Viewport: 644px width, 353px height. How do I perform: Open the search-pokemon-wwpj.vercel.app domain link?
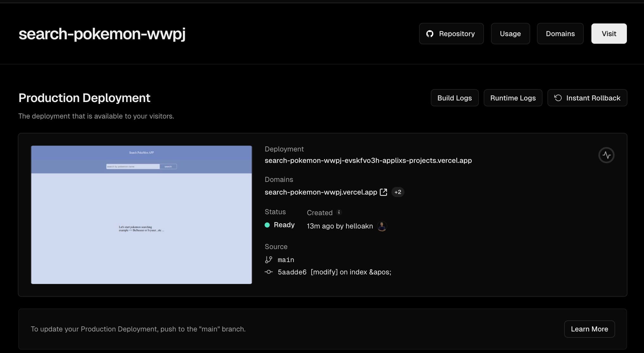pyautogui.click(x=321, y=192)
